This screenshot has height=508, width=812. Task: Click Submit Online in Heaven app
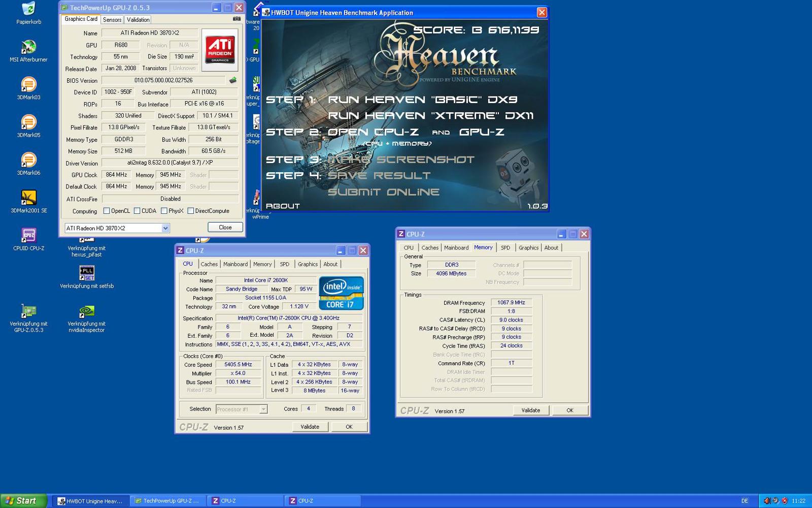(384, 192)
